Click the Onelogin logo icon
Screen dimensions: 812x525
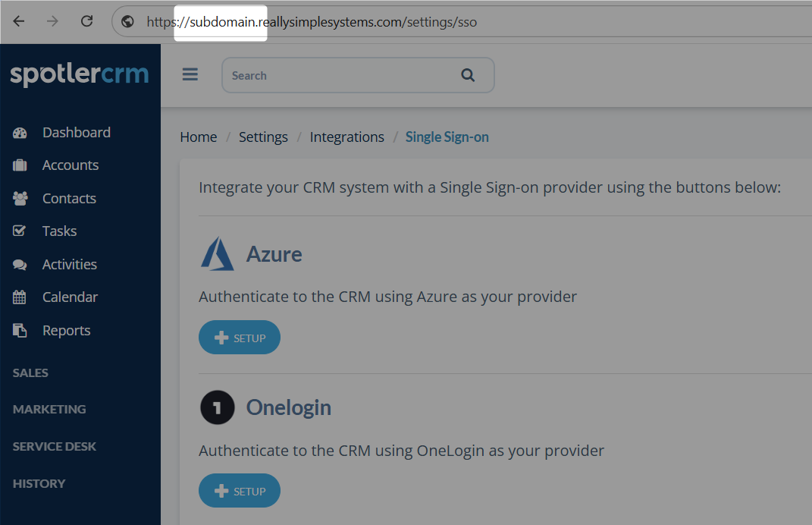click(217, 407)
